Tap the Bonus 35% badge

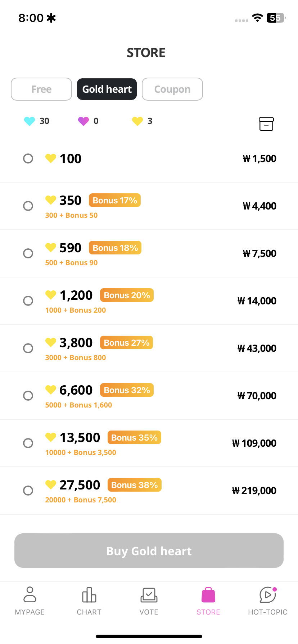pyautogui.click(x=134, y=437)
